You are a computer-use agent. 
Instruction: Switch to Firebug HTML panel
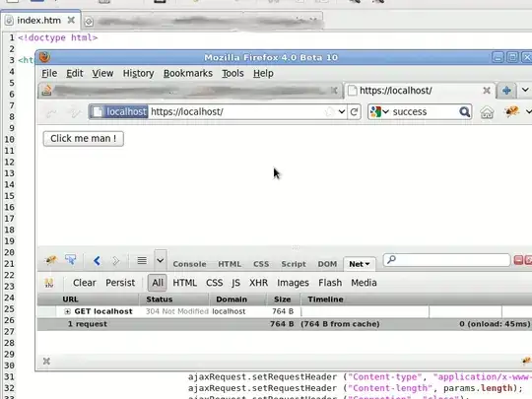point(230,264)
